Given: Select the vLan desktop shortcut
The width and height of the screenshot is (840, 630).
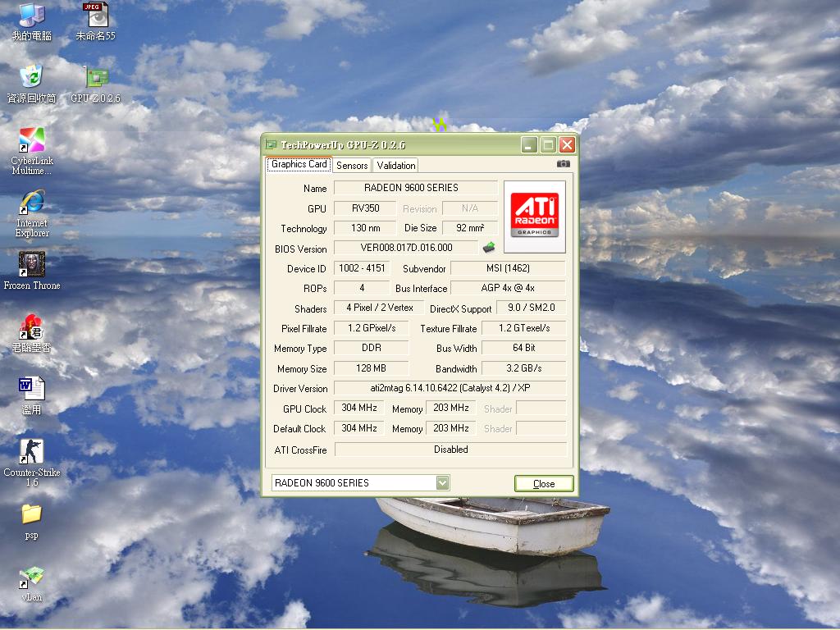Looking at the screenshot, I should pos(31,577).
